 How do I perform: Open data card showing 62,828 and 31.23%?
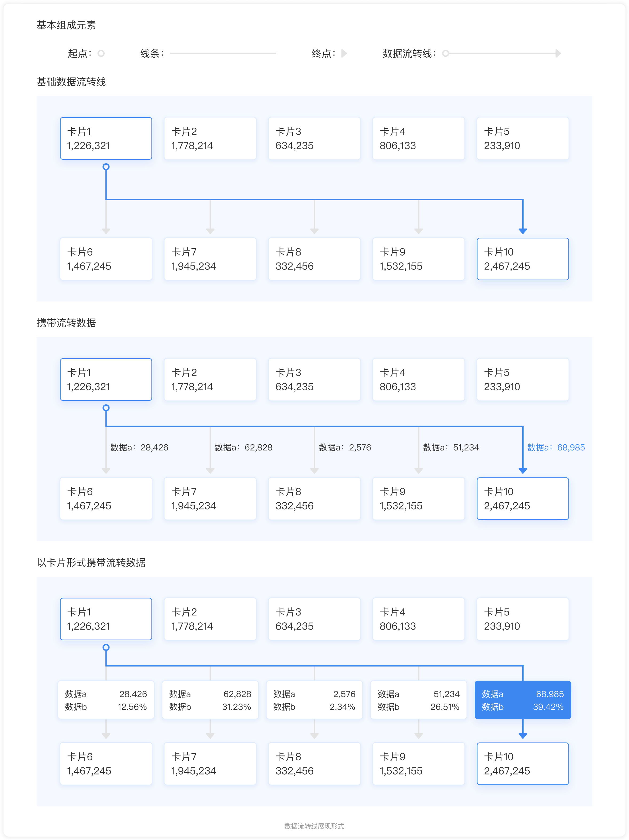pyautogui.click(x=210, y=700)
